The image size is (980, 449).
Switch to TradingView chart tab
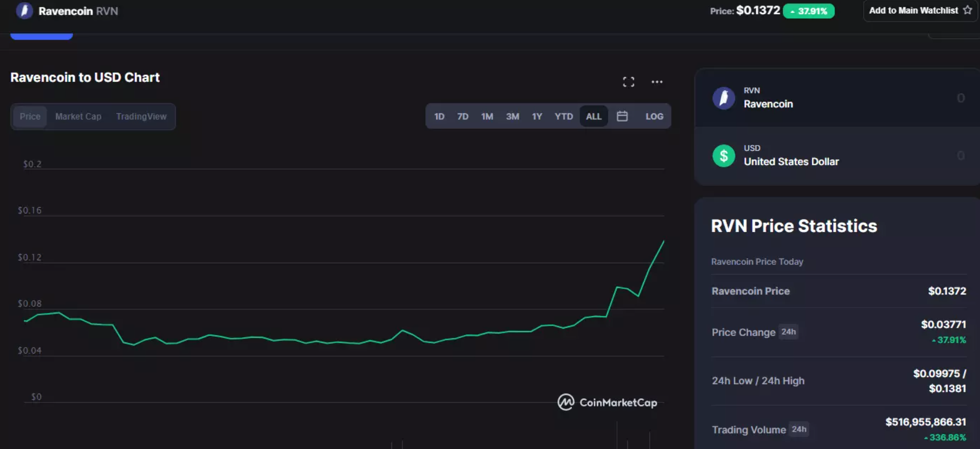coord(141,117)
